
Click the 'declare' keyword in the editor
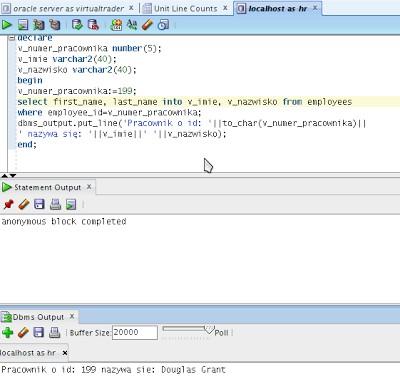35,38
